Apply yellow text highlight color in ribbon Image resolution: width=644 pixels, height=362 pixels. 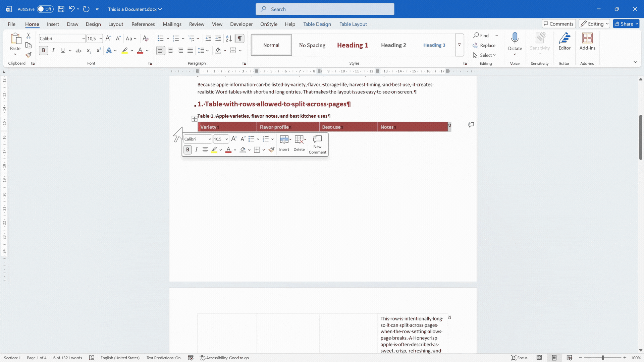125,51
